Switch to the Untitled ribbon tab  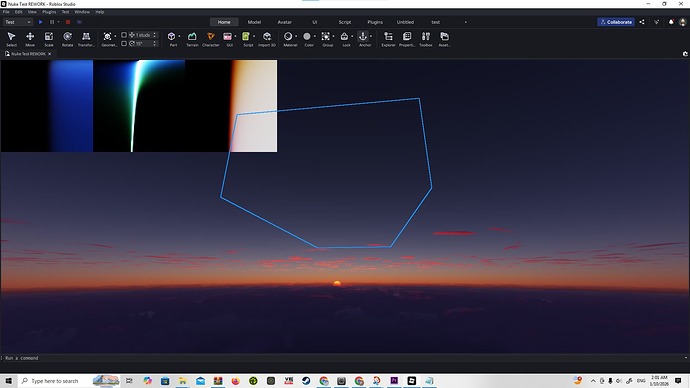click(x=405, y=22)
